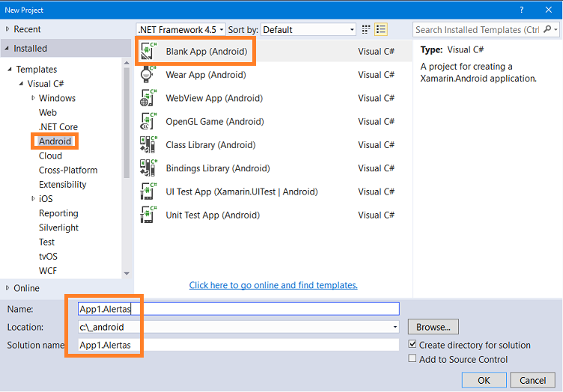The width and height of the screenshot is (563, 392).
Task: Select the Blank App (Android) template icon
Action: [x=148, y=51]
